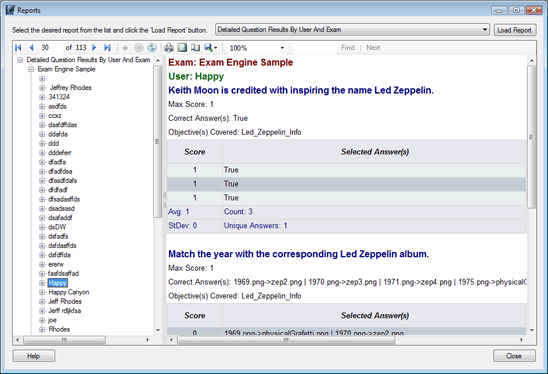548x374 pixels.
Task: Select Jeff rdljkfsa in the tree
Action: click(65, 311)
